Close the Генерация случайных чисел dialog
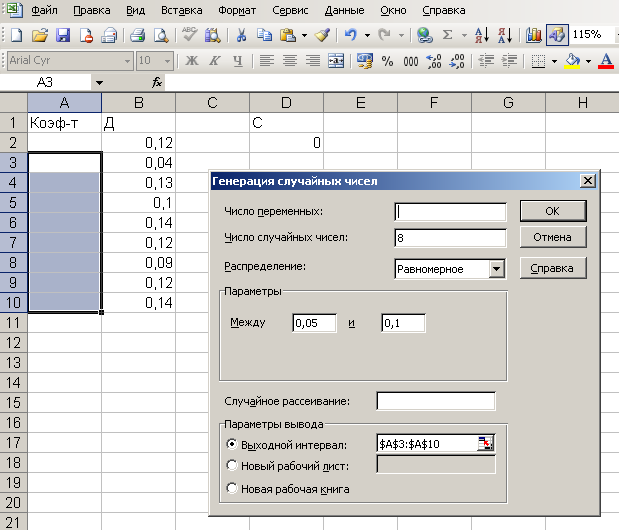The image size is (619, 530). (588, 181)
